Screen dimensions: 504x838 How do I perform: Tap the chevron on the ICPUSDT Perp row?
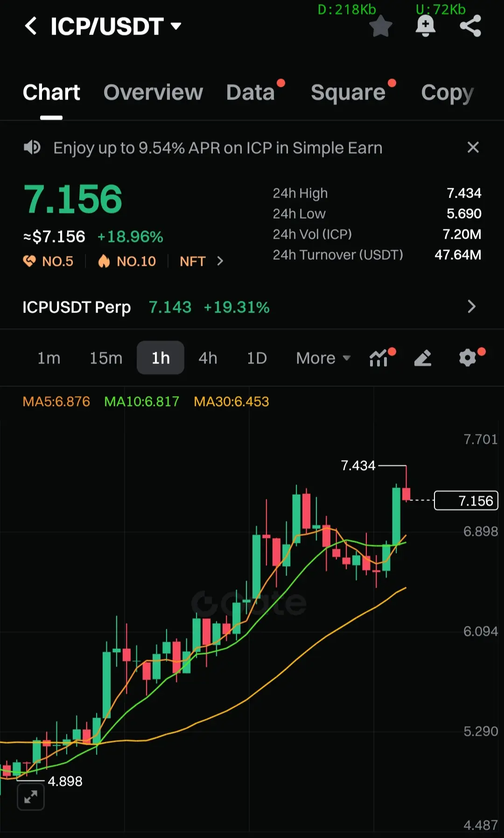471,306
